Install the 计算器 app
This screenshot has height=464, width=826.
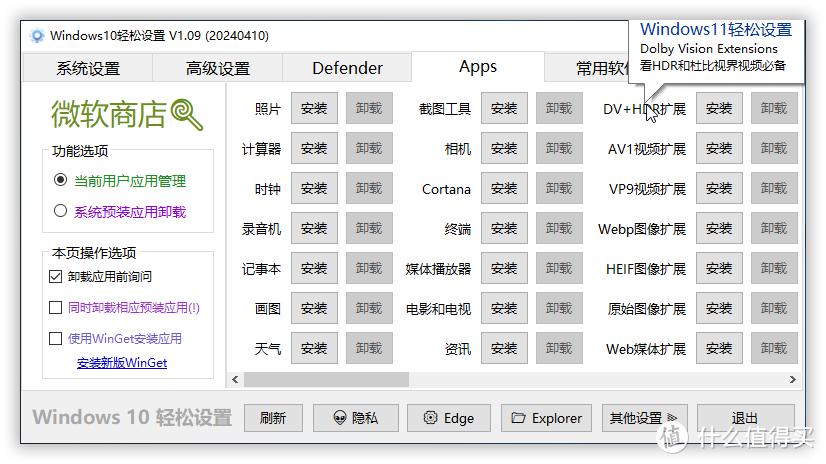[x=314, y=148]
